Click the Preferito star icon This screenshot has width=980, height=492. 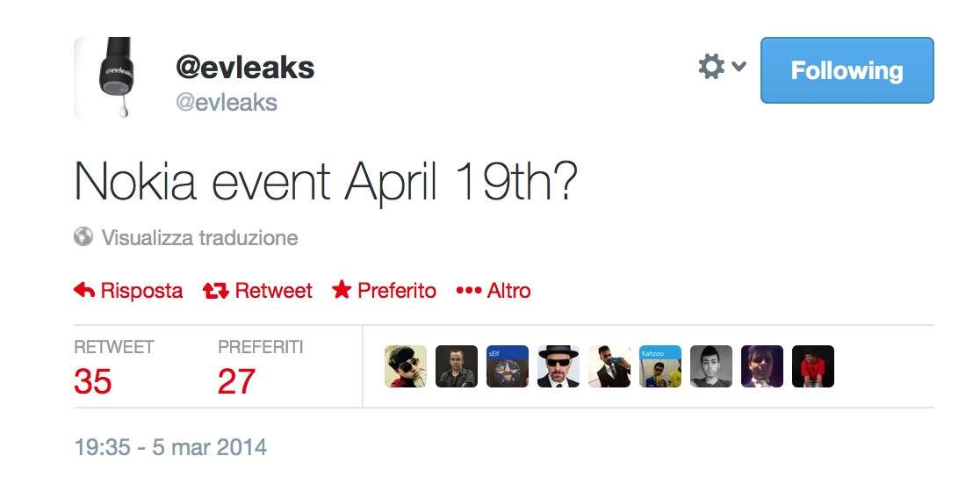click(x=342, y=291)
